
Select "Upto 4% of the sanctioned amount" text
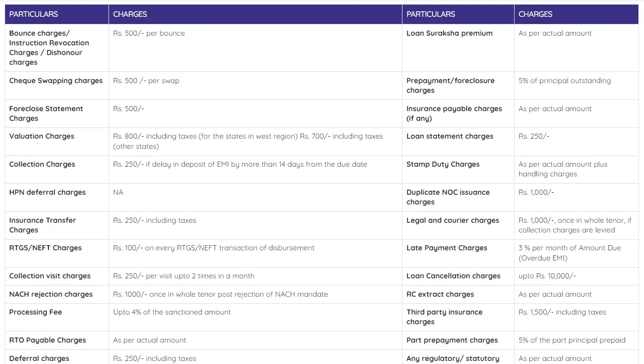coord(172,312)
